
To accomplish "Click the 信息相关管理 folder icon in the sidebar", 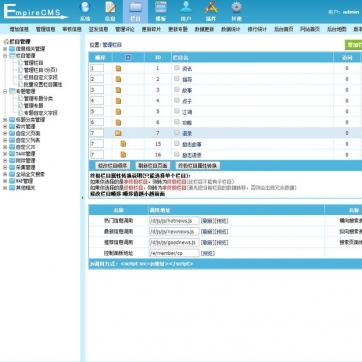I will click(12, 49).
